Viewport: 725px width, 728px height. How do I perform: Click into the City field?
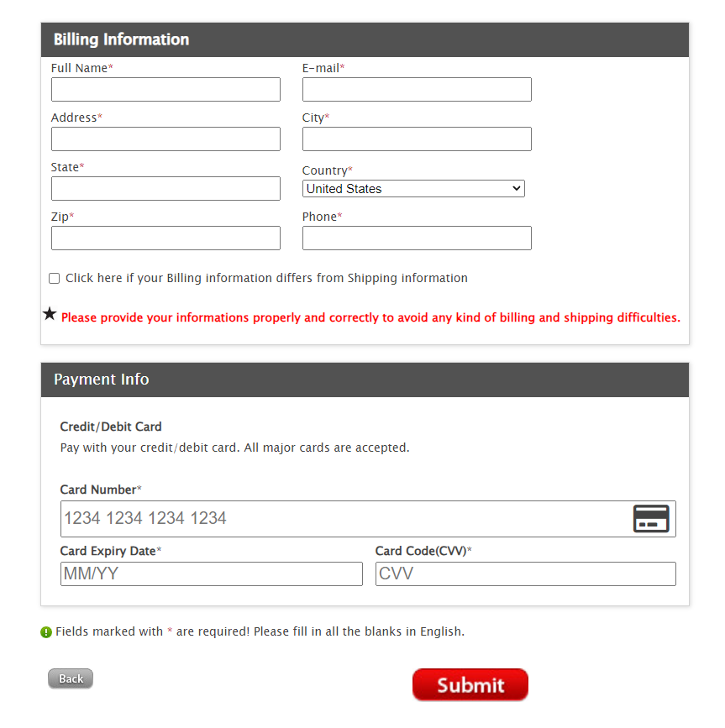click(x=417, y=139)
